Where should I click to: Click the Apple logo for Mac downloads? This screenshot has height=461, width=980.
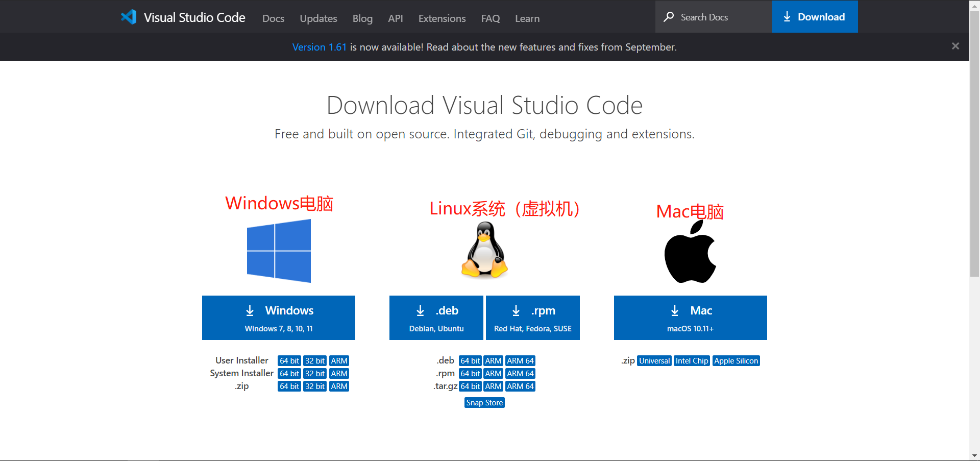(690, 251)
